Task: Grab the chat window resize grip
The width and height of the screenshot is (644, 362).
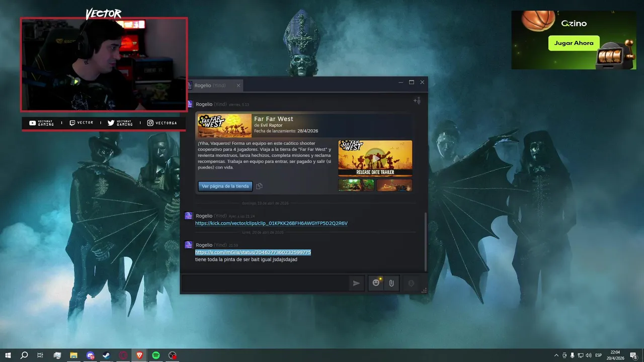Action: pos(424,291)
